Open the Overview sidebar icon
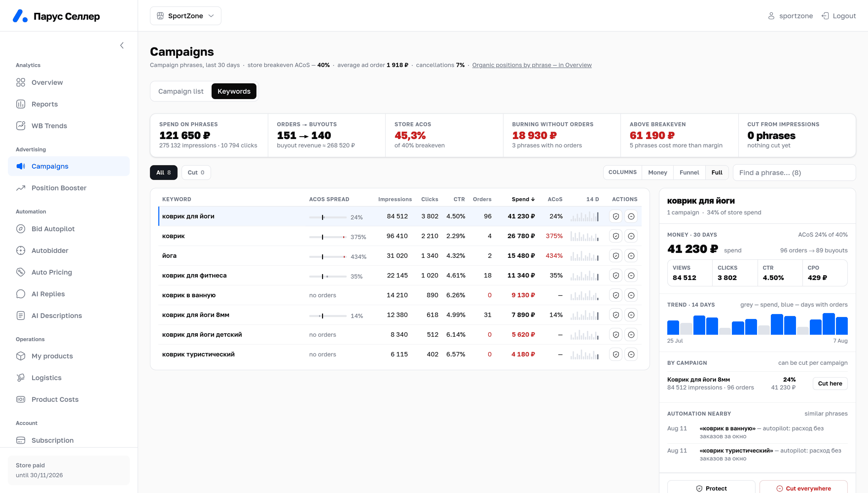 pyautogui.click(x=21, y=82)
